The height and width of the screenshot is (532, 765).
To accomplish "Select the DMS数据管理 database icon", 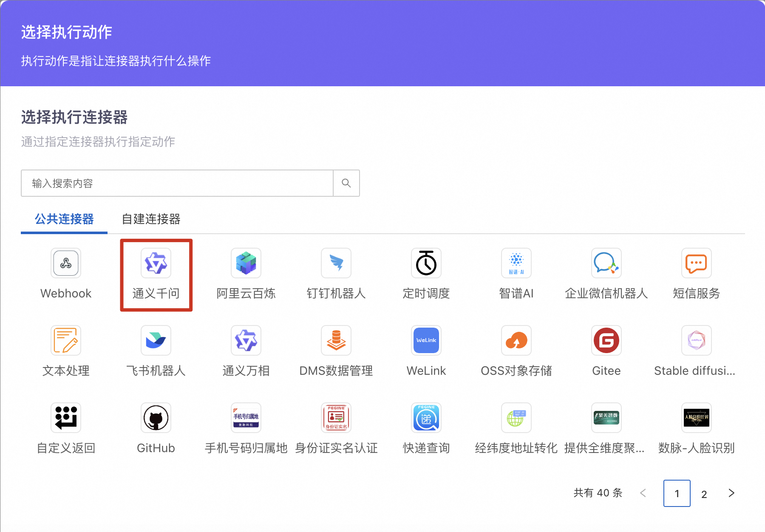I will 336,340.
